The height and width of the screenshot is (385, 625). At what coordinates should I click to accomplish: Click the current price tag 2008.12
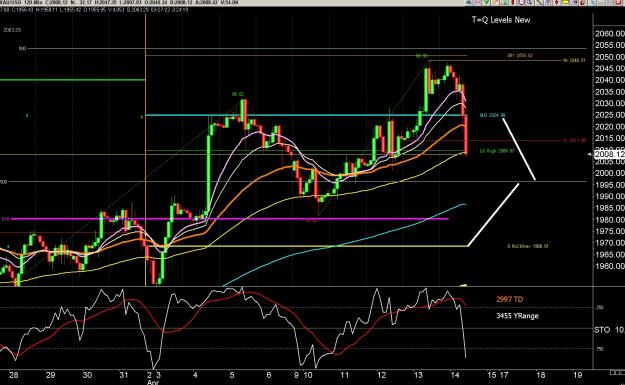609,154
